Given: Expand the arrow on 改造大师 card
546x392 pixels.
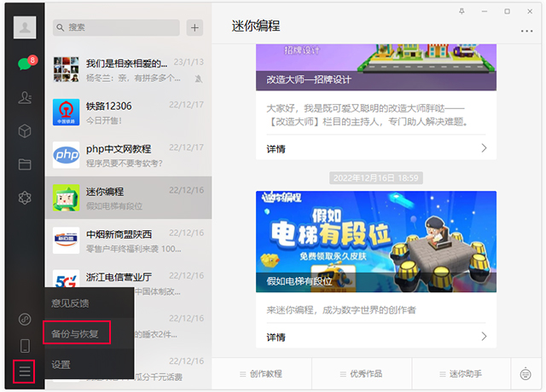Looking at the screenshot, I should (484, 148).
